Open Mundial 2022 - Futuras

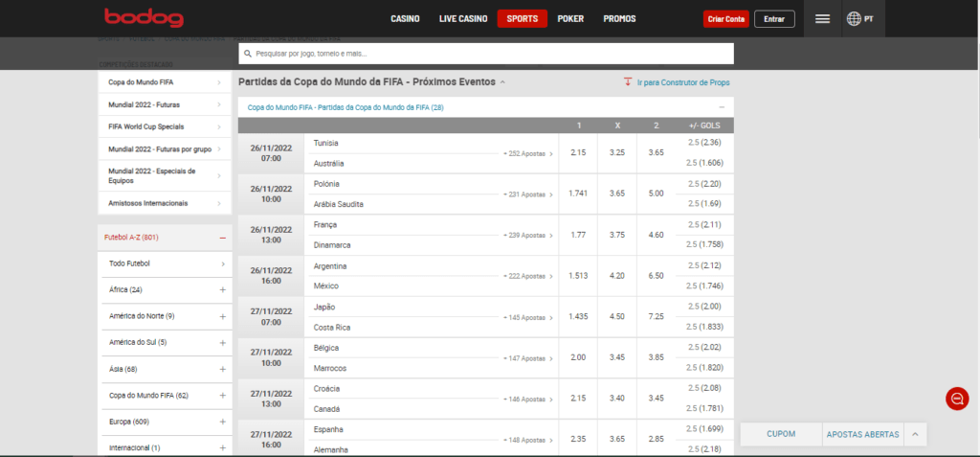coord(165,104)
